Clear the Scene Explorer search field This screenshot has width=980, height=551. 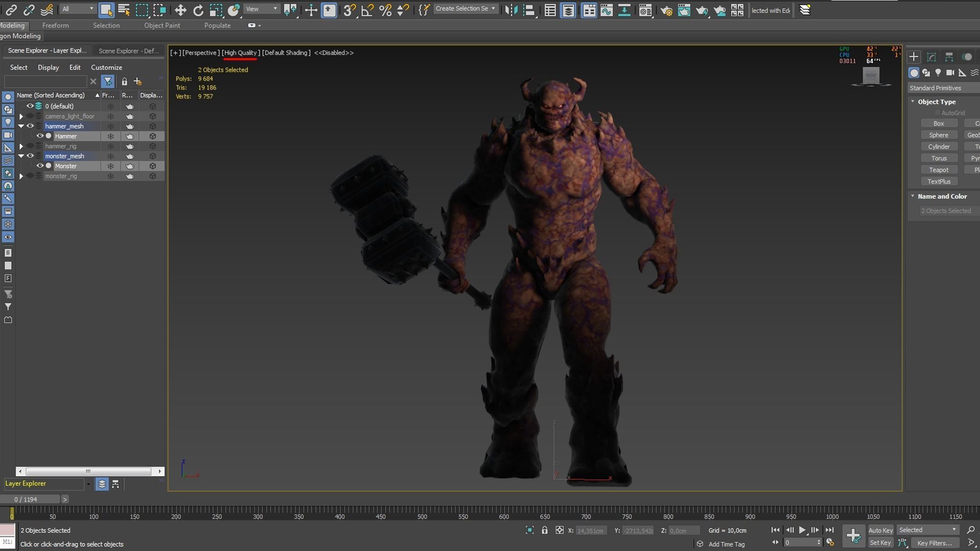[93, 82]
